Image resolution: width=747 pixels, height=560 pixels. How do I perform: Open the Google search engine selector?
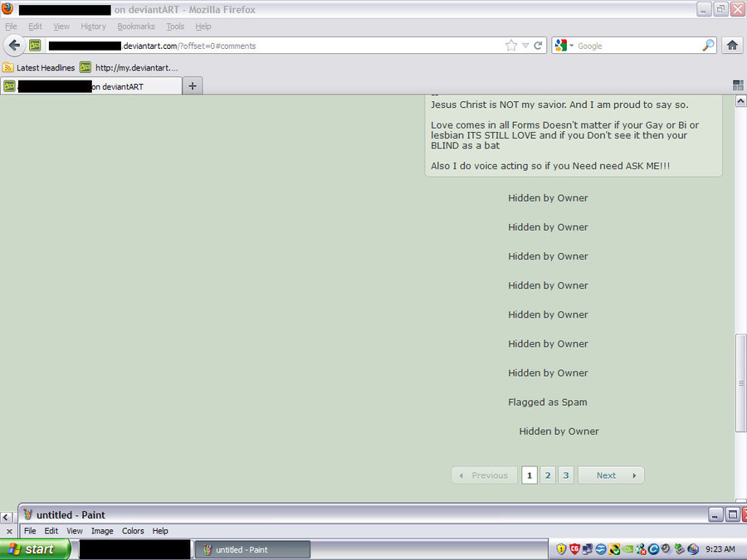tap(564, 46)
